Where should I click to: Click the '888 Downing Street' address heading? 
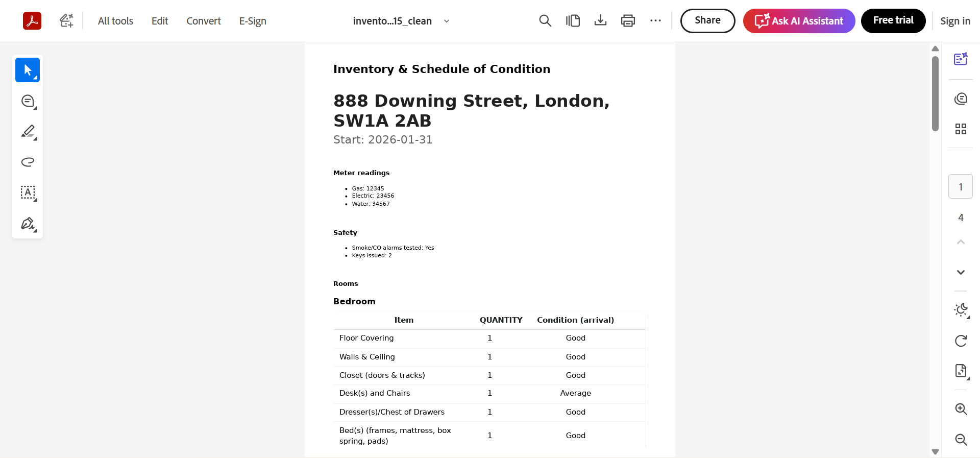click(x=471, y=110)
